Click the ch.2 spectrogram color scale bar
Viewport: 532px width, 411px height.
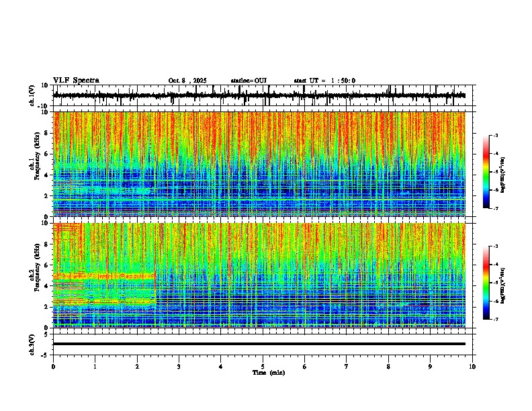point(486,283)
